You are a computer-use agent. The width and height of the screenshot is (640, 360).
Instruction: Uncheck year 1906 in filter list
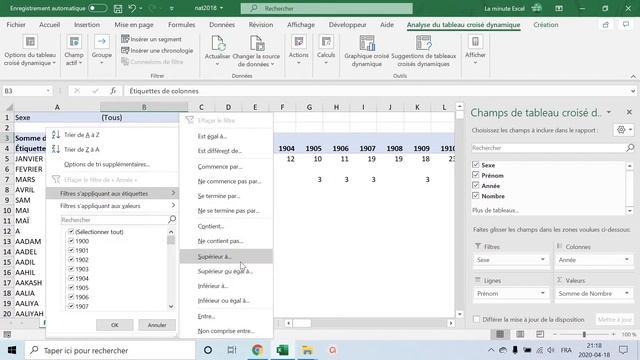point(71,297)
